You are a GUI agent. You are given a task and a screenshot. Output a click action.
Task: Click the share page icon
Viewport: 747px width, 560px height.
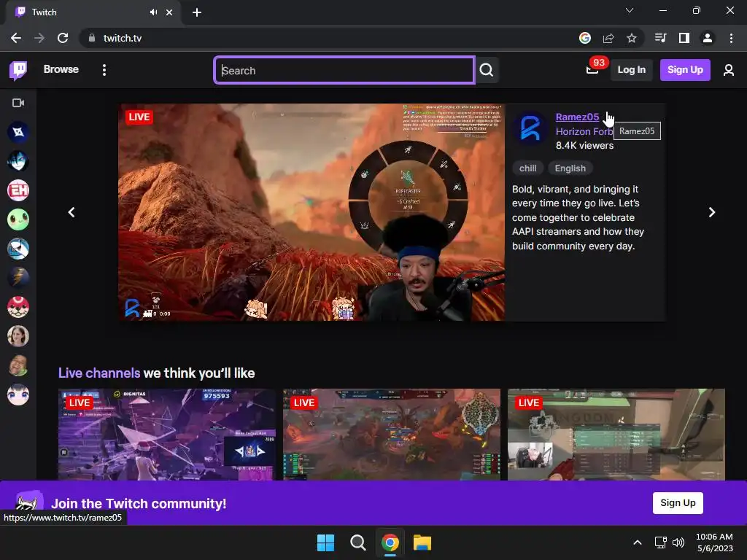click(608, 38)
